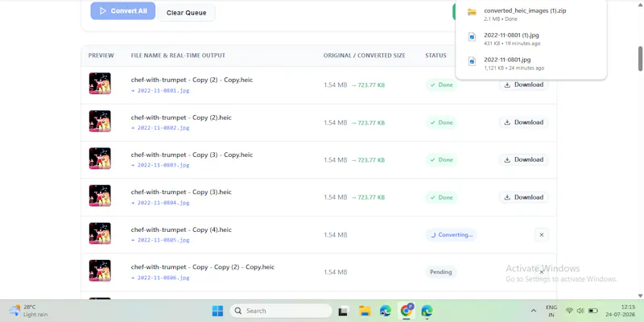
Task: Click the ENG IN language indicator
Action: coord(551,311)
